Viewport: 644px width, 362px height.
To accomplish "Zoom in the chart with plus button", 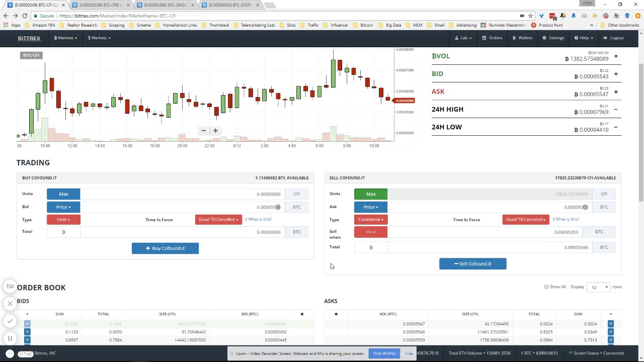I will [215, 131].
